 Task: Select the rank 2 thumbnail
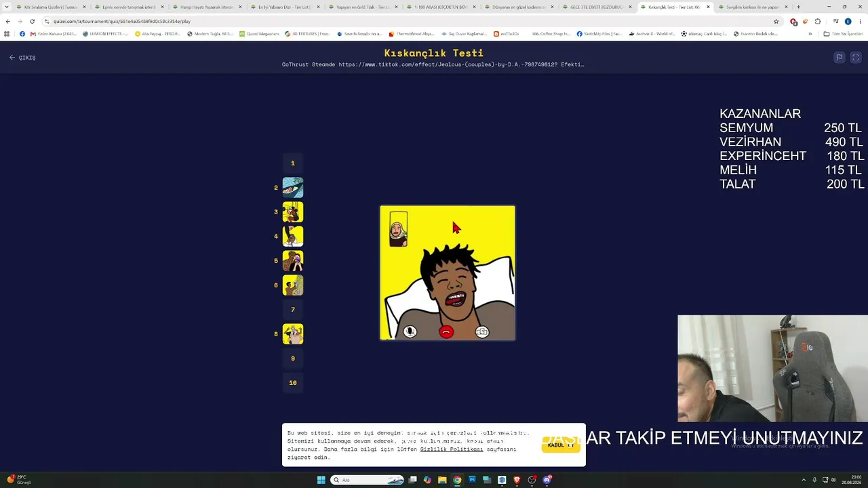click(x=293, y=188)
